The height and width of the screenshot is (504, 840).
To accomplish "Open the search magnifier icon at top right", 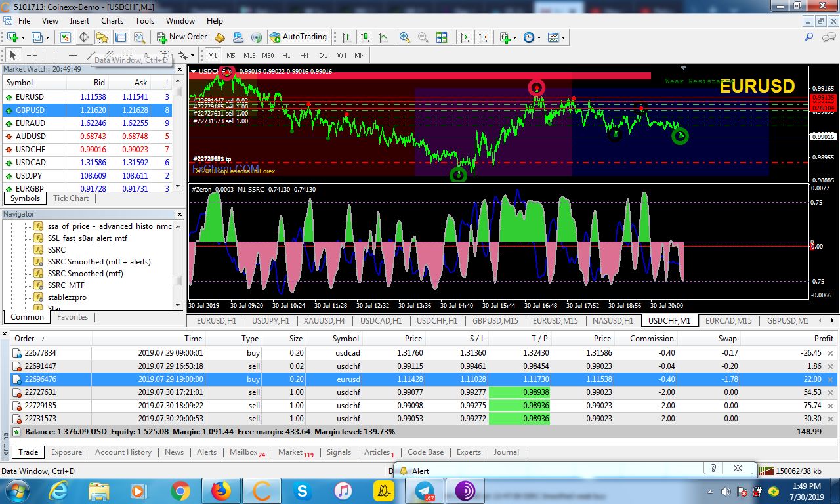I will pyautogui.click(x=809, y=37).
